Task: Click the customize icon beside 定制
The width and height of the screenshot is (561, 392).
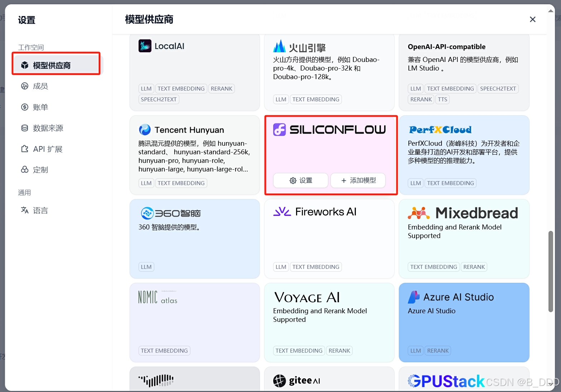Action: [x=25, y=170]
